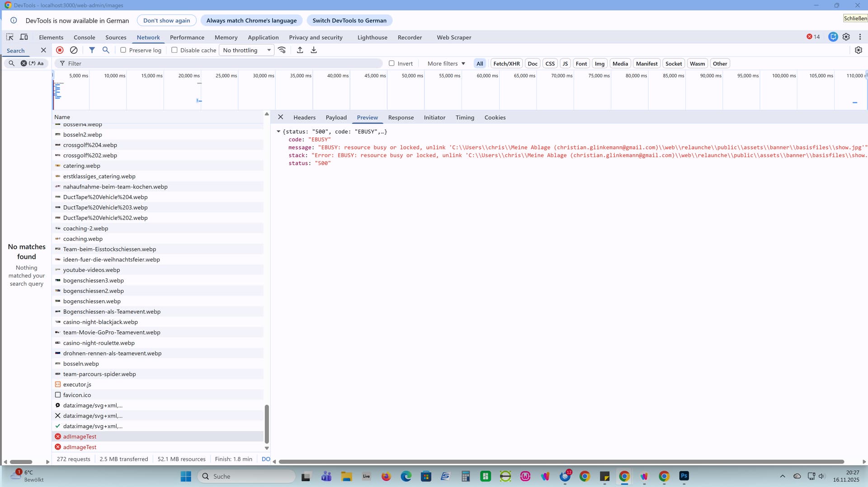
Task: Click the import HAR file upload icon
Action: pos(300,50)
